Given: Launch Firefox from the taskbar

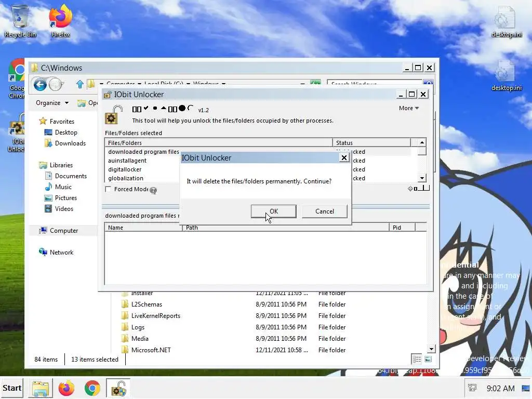Looking at the screenshot, I should click(x=66, y=388).
